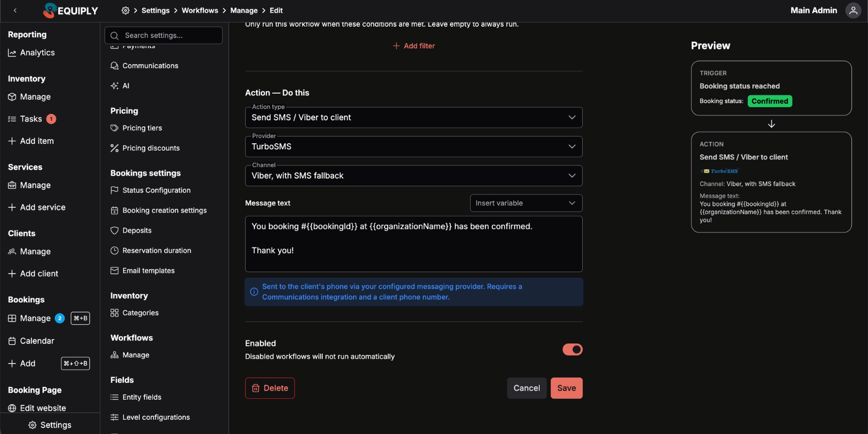Open Status Configuration settings
The width and height of the screenshot is (868, 434).
tap(150, 190)
